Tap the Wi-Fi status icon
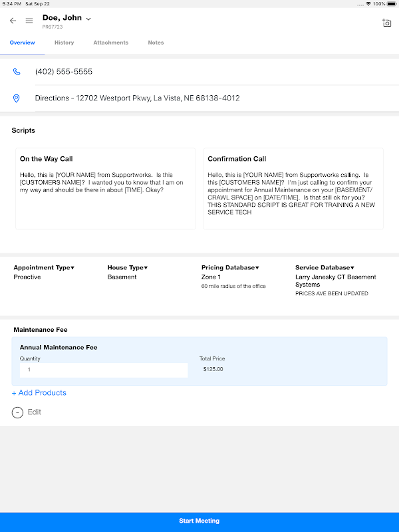Viewport: 399px width, 532px height. pyautogui.click(x=368, y=4)
